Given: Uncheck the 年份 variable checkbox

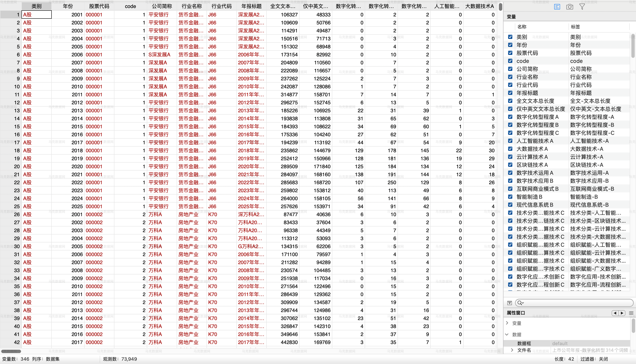Looking at the screenshot, I should [510, 45].
